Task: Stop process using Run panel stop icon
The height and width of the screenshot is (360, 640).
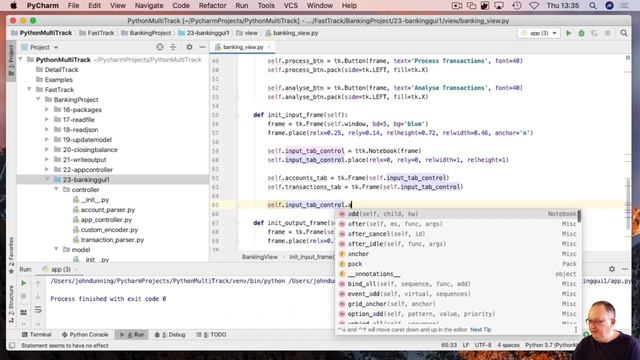Action: (x=24, y=296)
